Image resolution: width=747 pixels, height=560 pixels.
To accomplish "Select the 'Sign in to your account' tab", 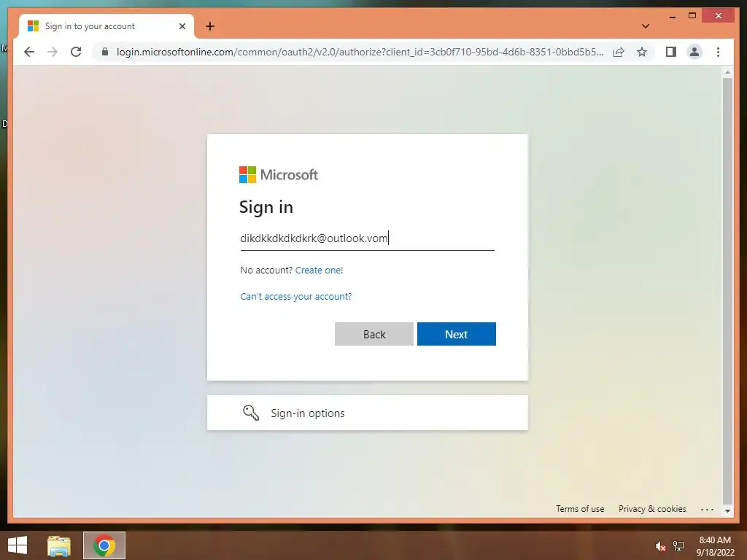I will coord(107,26).
